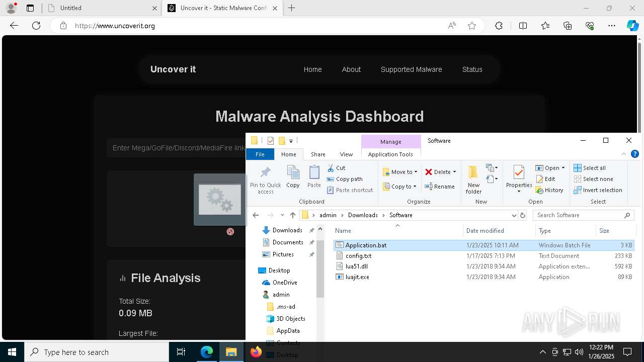Viewport: 644px width, 362px height.
Task: Click the Status link on Uncover it
Action: coord(472,69)
